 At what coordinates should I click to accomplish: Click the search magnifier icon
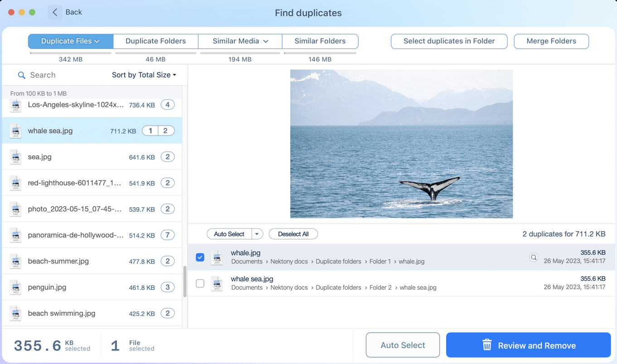pyautogui.click(x=21, y=75)
